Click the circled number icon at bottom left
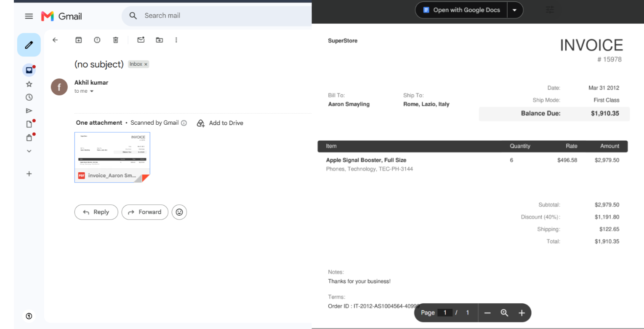This screenshot has height=329, width=644. point(29,316)
